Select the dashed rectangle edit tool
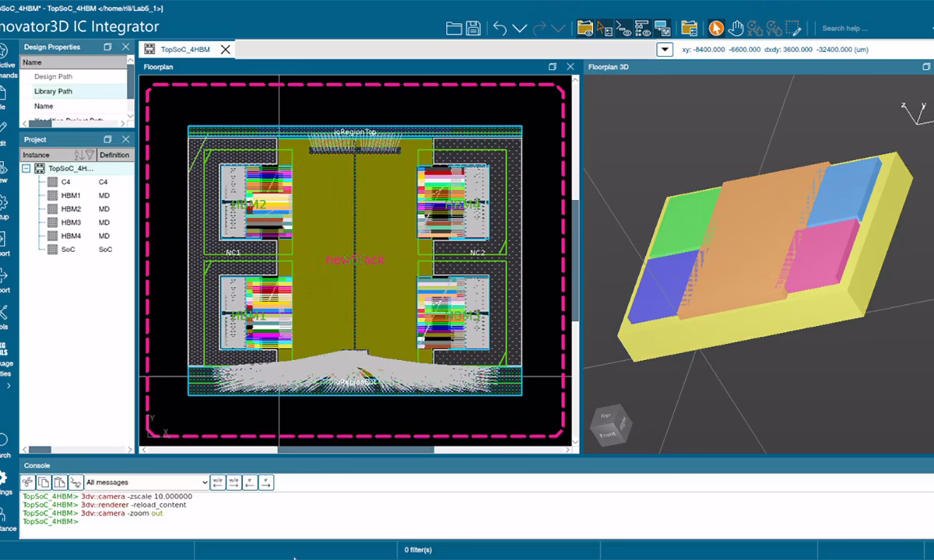 tap(793, 29)
